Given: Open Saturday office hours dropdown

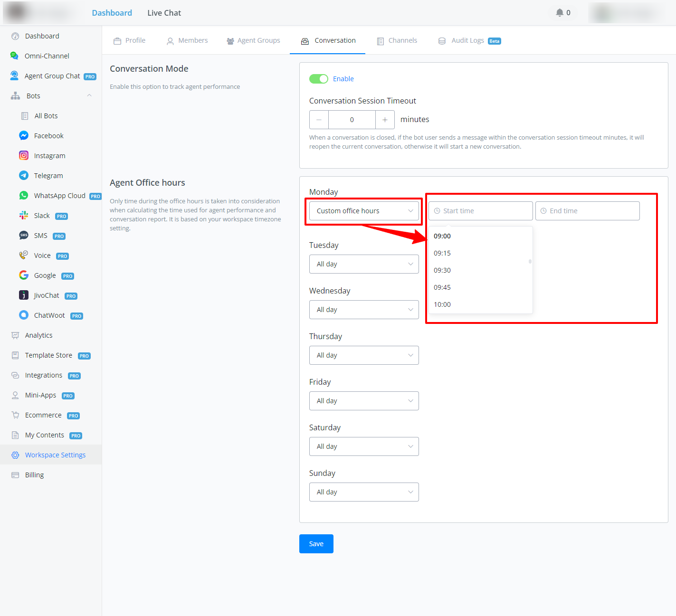Looking at the screenshot, I should (x=364, y=446).
